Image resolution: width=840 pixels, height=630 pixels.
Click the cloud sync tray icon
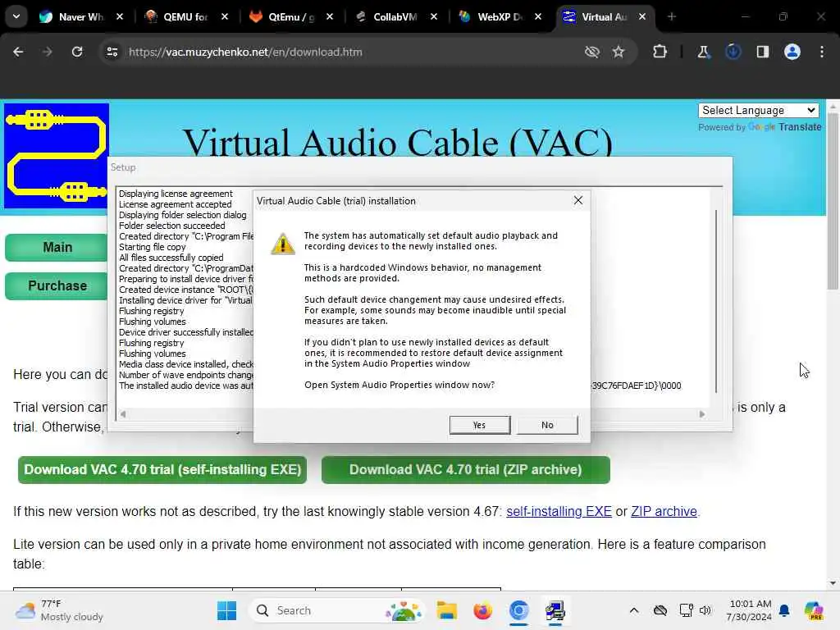coord(660,610)
